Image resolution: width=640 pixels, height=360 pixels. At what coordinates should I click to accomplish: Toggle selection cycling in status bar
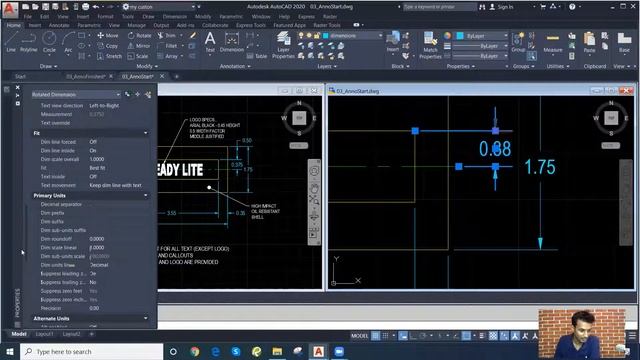504,336
